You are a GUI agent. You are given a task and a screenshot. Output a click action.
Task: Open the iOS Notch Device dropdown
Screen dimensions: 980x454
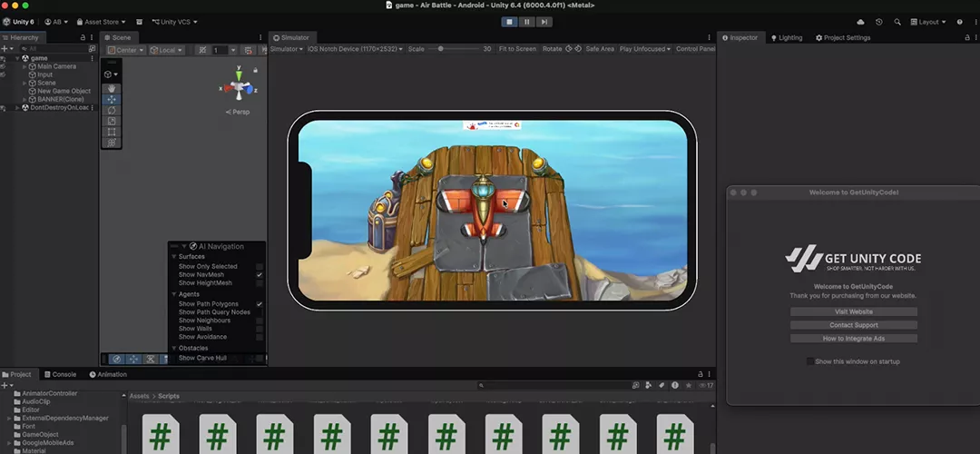[x=354, y=49]
